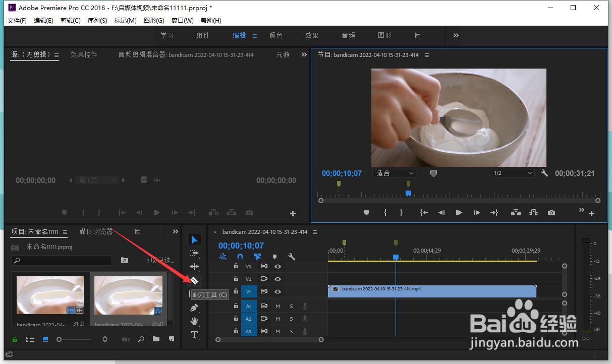
Task: Open source monitor button editor plus
Action: pos(293,214)
